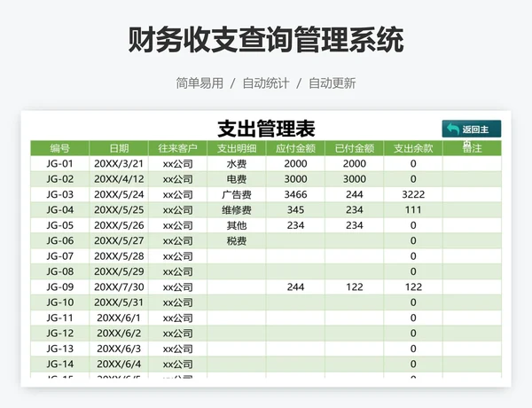Image resolution: width=532 pixels, height=408 pixels.
Task: Click cell JG-03
Action: [x=59, y=194]
